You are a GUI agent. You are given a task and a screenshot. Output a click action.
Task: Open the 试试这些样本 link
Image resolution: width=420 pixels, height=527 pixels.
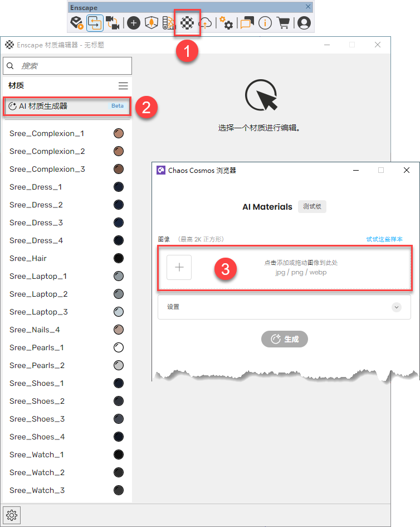pos(384,239)
